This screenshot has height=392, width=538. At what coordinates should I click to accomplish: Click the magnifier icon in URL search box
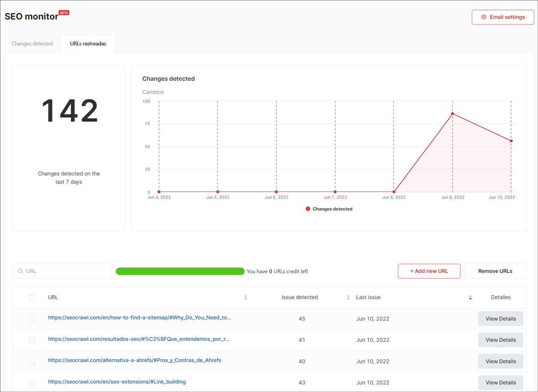(x=21, y=271)
